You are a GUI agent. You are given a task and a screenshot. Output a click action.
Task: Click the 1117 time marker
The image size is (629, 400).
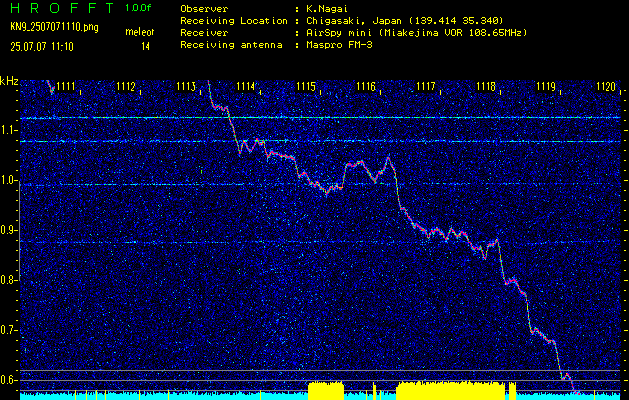(x=426, y=86)
